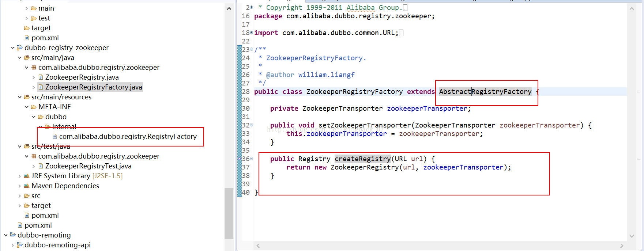
Task: Fold the setZookeeperTransporter method at line 32
Action: pyautogui.click(x=252, y=125)
